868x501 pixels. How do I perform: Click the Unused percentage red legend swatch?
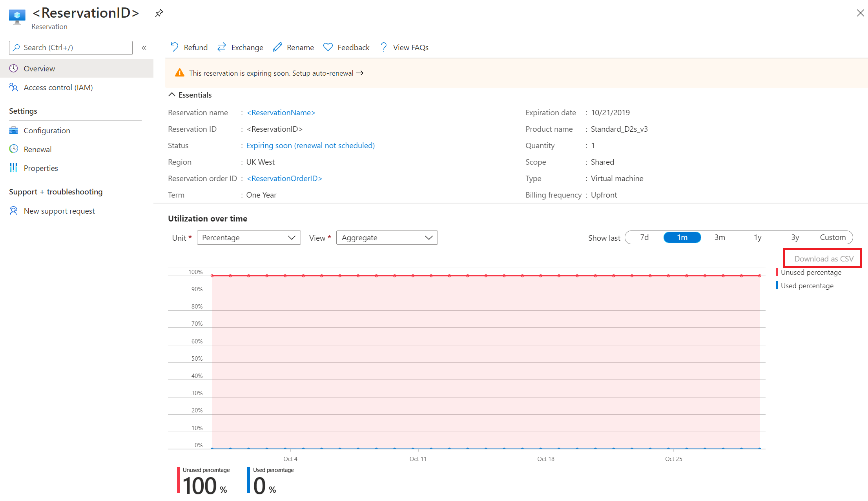coord(777,272)
